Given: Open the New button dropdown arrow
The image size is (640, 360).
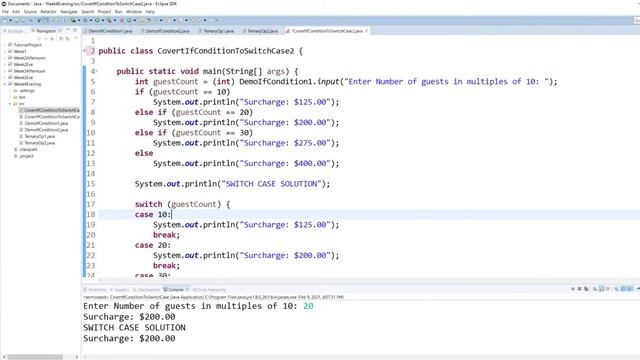Looking at the screenshot, I should click(x=10, y=20).
